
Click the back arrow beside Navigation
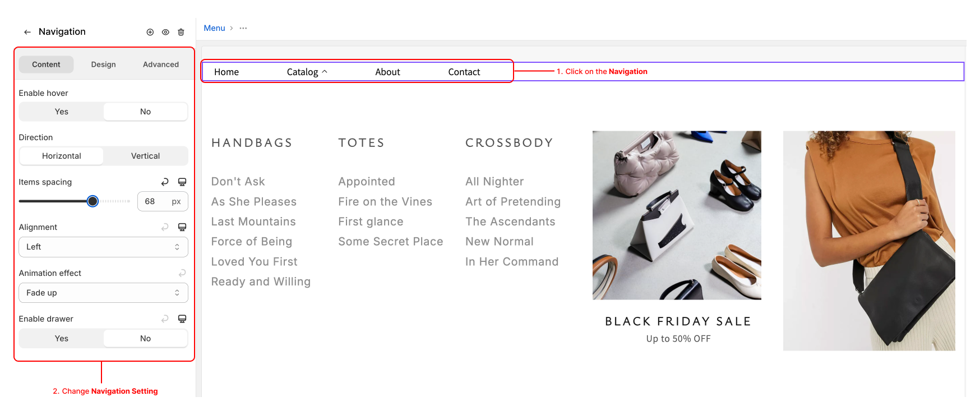point(27,33)
